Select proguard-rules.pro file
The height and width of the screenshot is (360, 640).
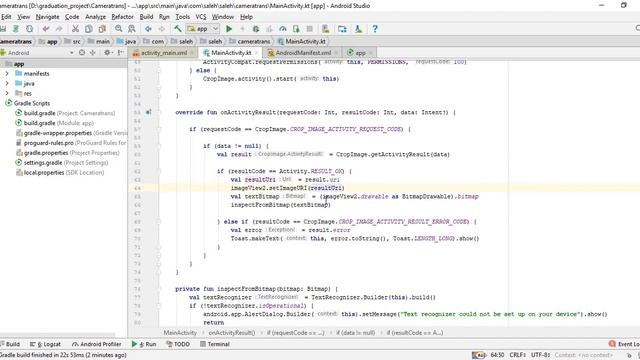pos(71,143)
